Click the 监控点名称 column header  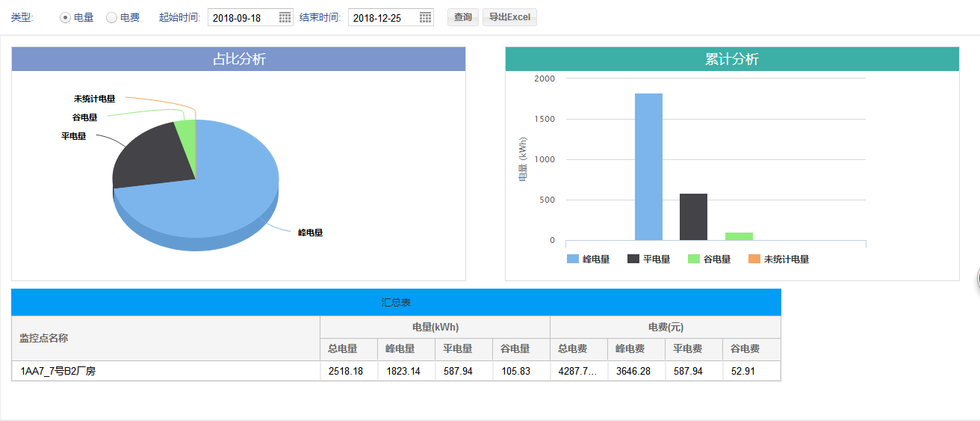point(166,338)
